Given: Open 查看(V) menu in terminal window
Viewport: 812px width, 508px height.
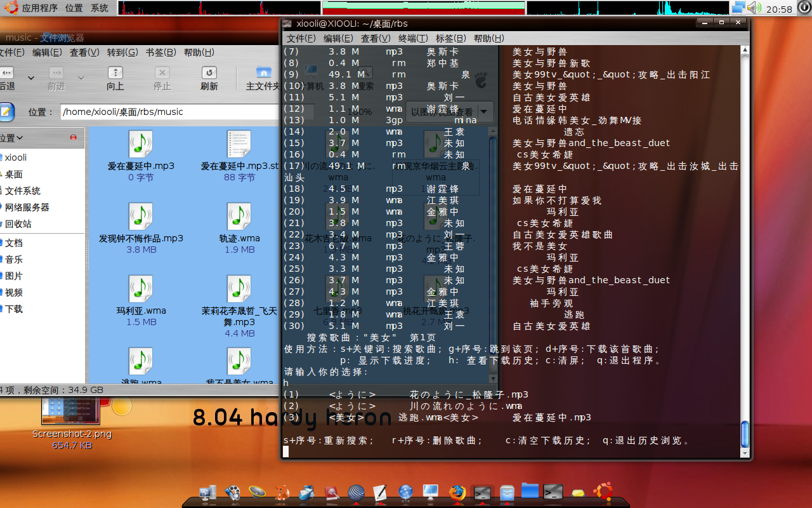Looking at the screenshot, I should 376,39.
